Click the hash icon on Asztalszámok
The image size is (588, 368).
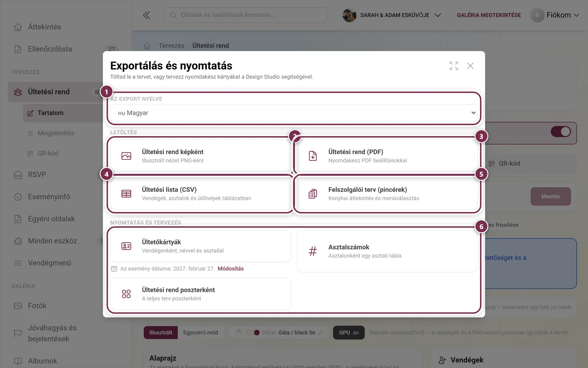click(313, 251)
